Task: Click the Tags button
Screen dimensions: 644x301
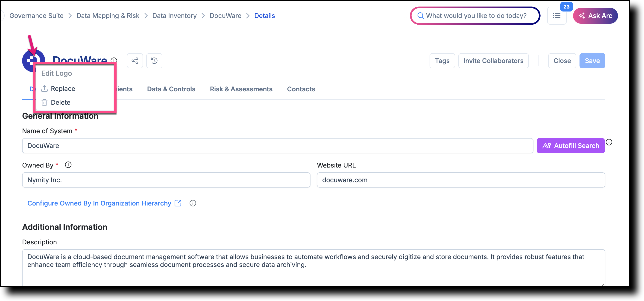Action: [442, 61]
